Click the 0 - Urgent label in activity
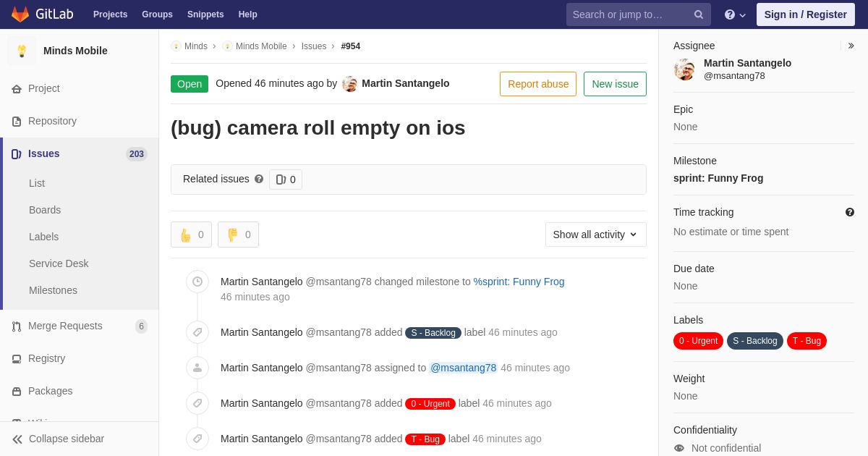This screenshot has width=868, height=456. [430, 404]
